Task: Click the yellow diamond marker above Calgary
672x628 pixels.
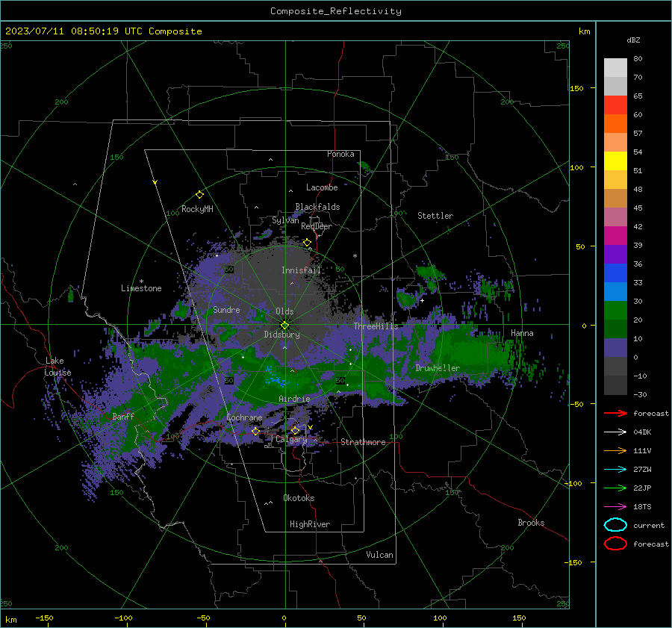Action: (295, 430)
